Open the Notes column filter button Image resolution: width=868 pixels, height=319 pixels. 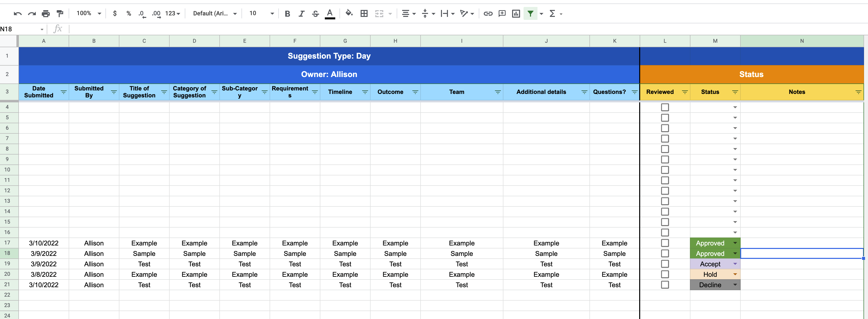pyautogui.click(x=858, y=92)
